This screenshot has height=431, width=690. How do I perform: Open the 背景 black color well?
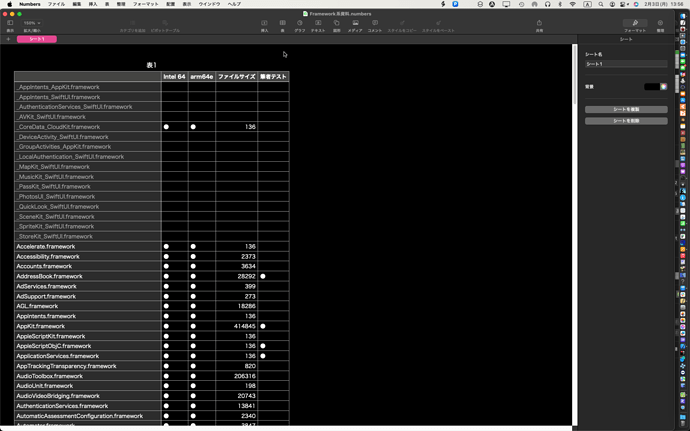(652, 87)
